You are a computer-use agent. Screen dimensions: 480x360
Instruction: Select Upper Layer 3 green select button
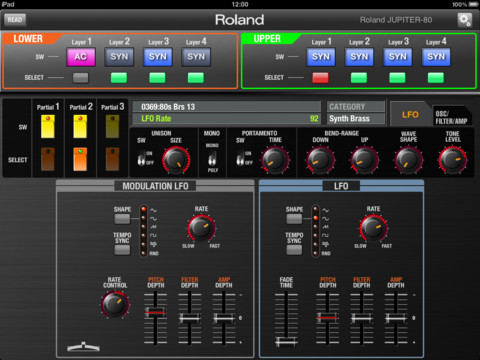pyautogui.click(x=397, y=78)
